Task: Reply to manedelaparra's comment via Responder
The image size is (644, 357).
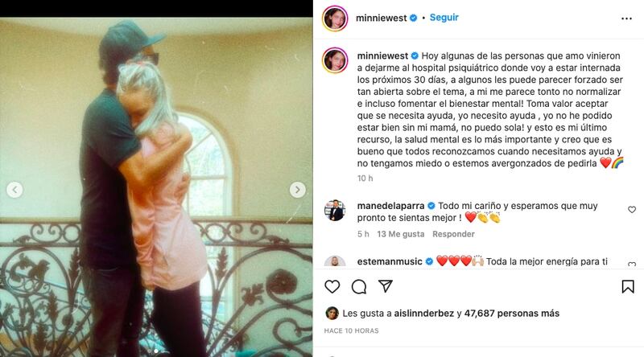Action: (x=453, y=234)
